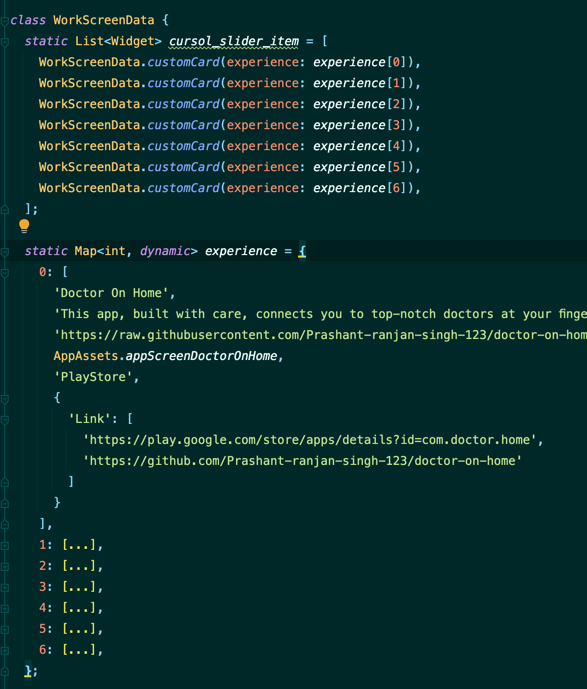Click the experience[6] argument
The height and width of the screenshot is (689, 587).
[x=360, y=188]
